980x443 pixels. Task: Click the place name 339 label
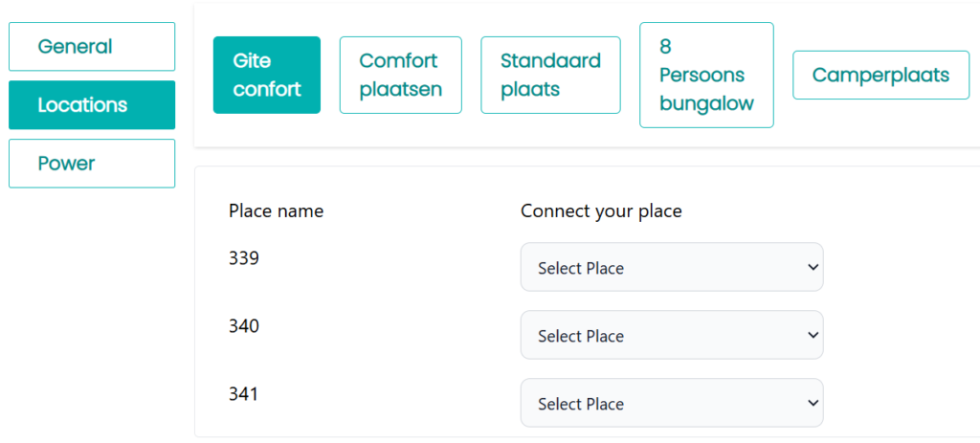point(244,258)
